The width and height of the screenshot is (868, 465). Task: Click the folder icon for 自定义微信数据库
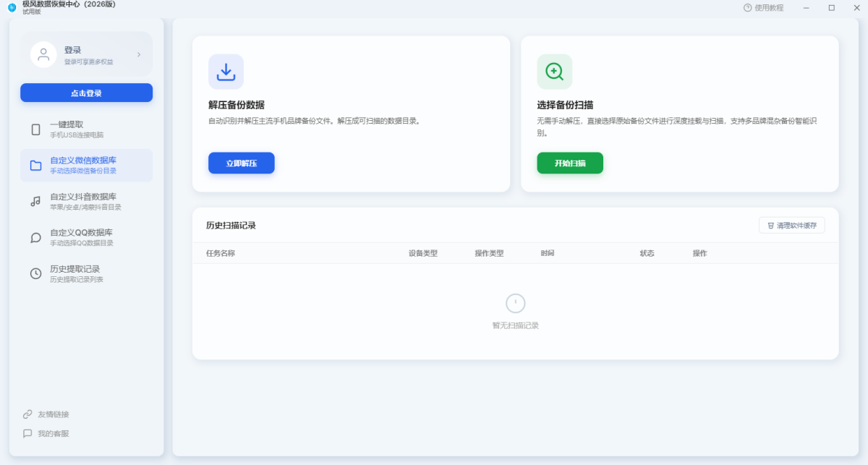(35, 166)
